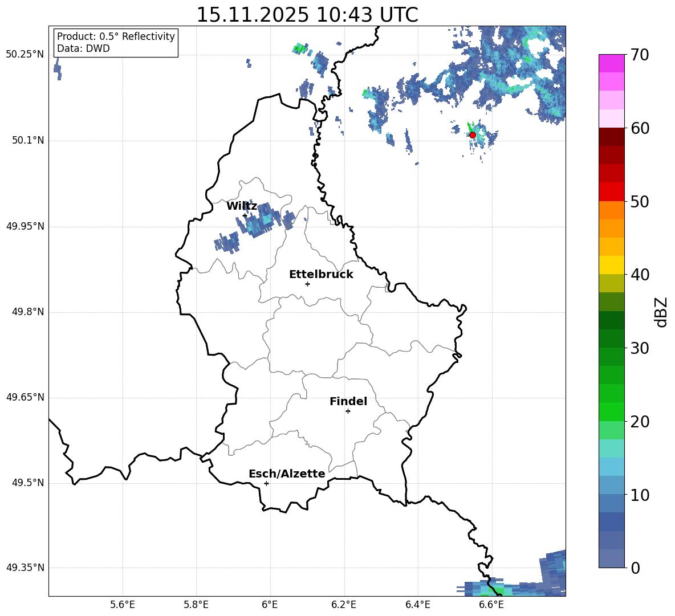
Task: Click the 60 tick label on colorbar
Action: (640, 128)
